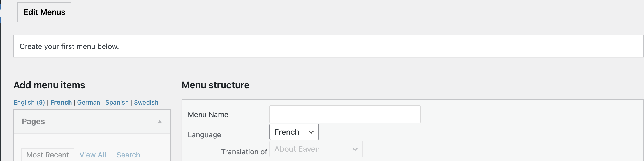Switch item filter to German
The image size is (644, 161).
[89, 102]
